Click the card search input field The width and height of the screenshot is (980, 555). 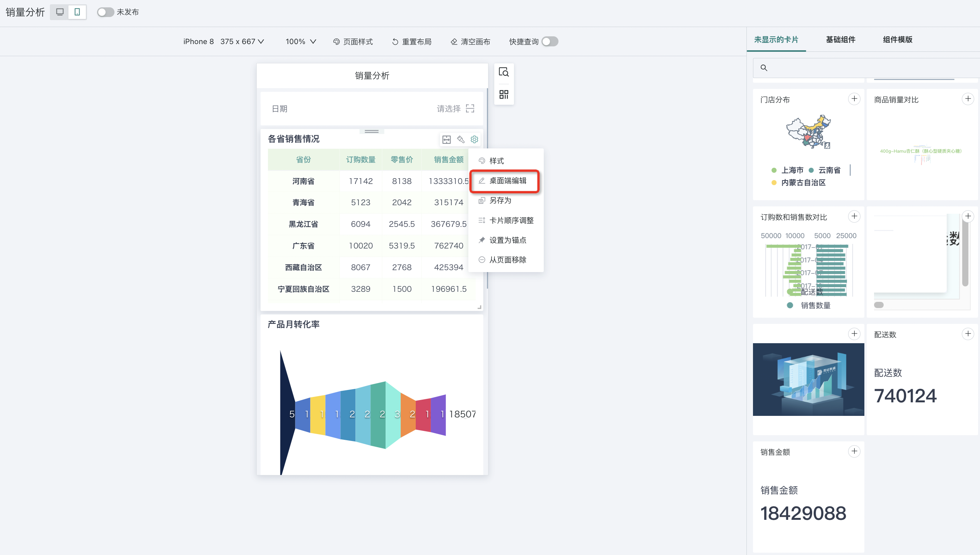[866, 68]
